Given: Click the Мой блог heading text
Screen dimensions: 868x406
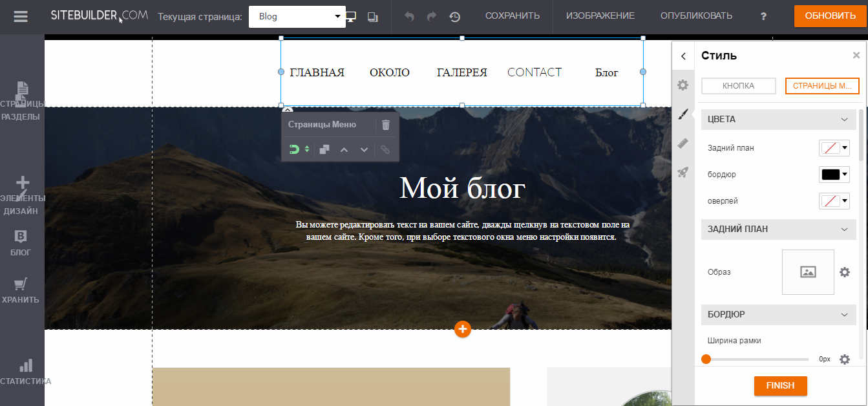Looking at the screenshot, I should coord(462,188).
